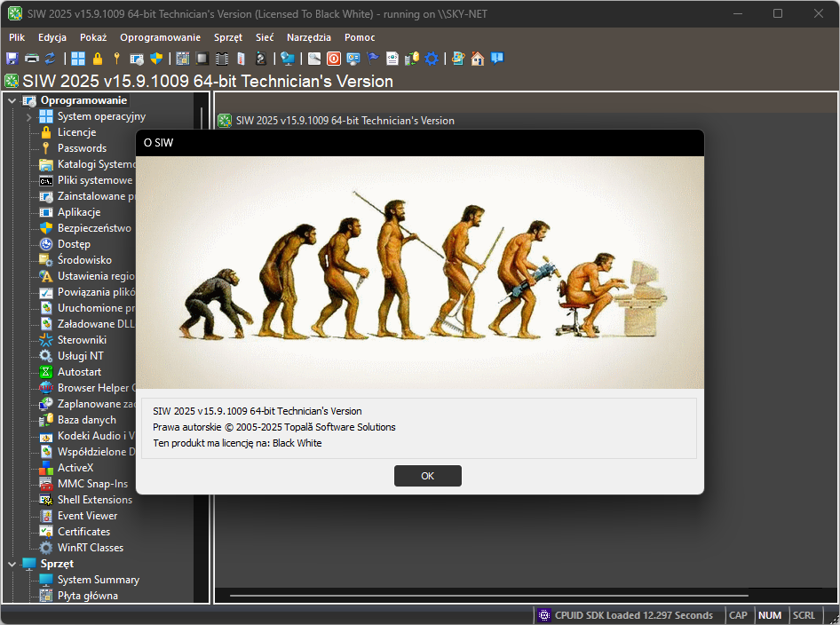Select Pliki systemowe tree item

[95, 180]
